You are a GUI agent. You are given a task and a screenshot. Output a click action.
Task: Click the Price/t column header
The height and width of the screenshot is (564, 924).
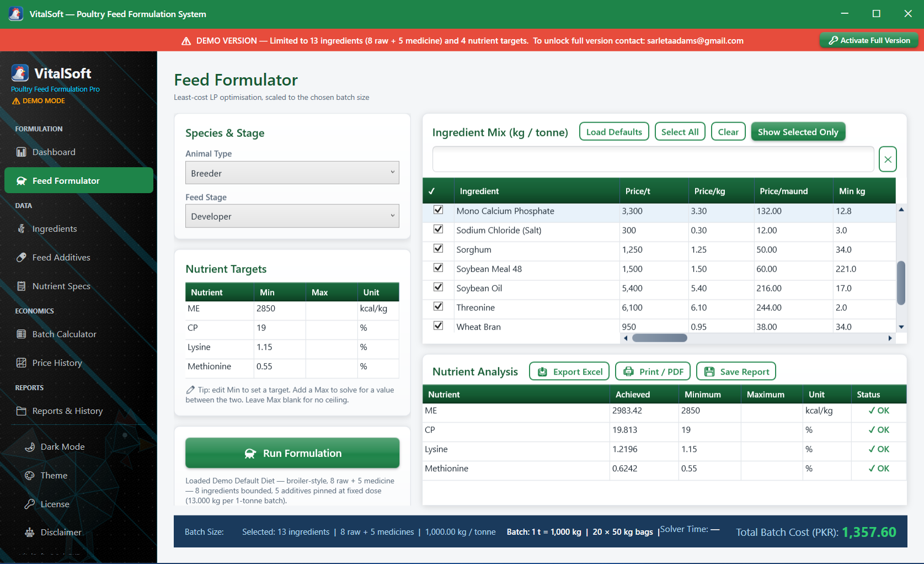pos(654,191)
